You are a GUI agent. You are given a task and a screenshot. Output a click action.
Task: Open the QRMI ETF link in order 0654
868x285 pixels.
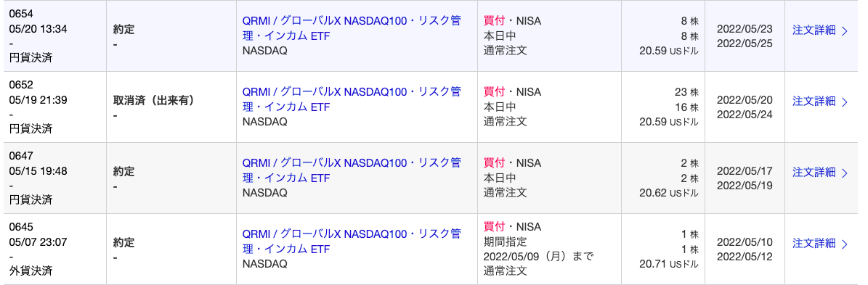pos(352,29)
